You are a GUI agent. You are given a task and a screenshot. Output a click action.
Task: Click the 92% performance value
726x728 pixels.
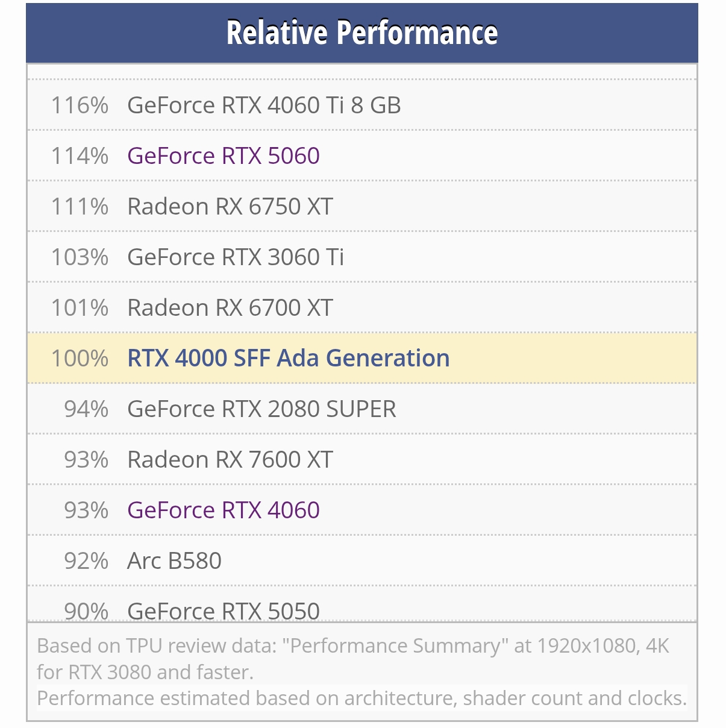(x=86, y=561)
